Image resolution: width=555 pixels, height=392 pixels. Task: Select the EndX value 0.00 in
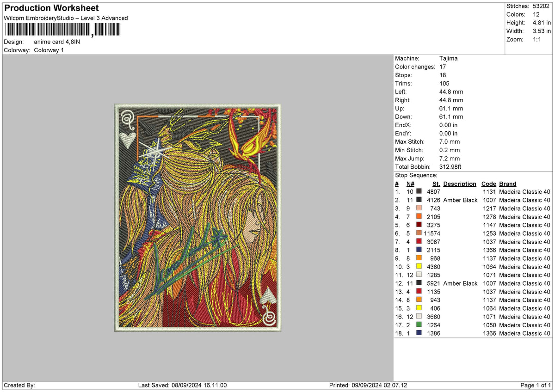pyautogui.click(x=449, y=125)
